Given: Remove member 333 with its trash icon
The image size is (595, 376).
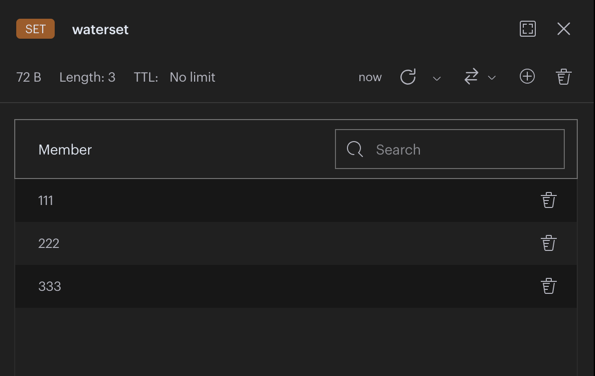Looking at the screenshot, I should click(548, 286).
